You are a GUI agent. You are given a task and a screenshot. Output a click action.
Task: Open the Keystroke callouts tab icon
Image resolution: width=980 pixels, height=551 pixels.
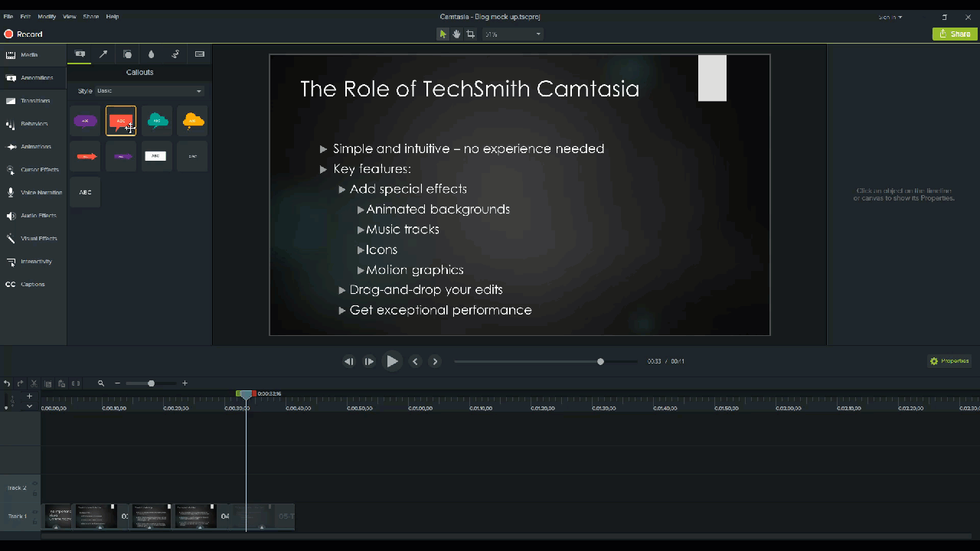[x=200, y=54]
